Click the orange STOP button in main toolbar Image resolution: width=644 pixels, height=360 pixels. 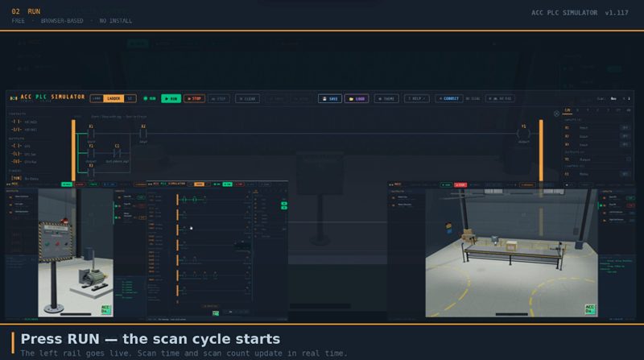pos(194,98)
